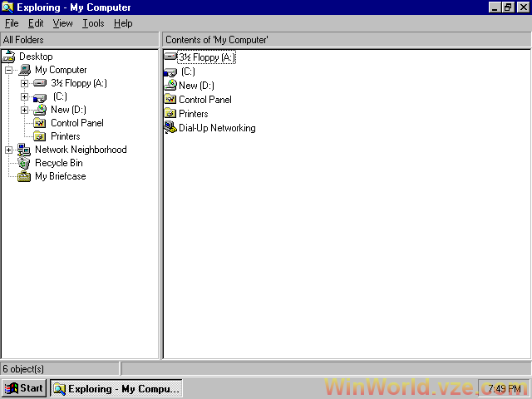Restore the Explorer window size
Image resolution: width=532 pixels, height=399 pixels.
[x=508, y=7]
